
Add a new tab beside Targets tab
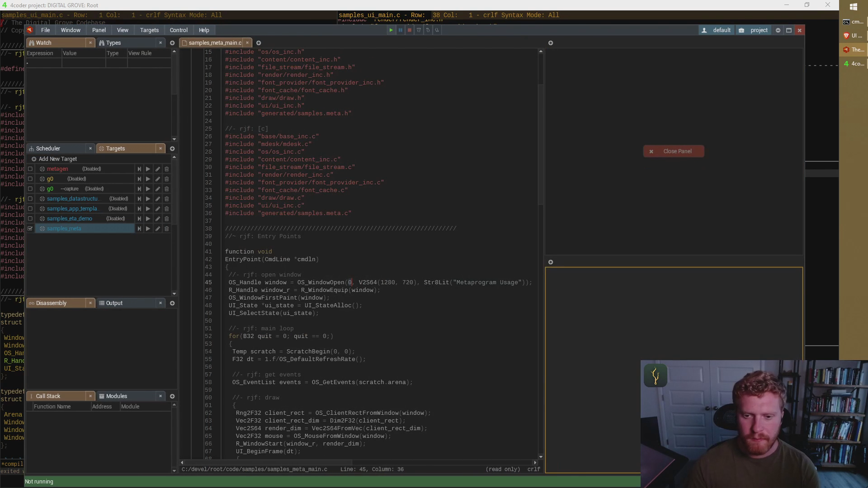(172, 149)
